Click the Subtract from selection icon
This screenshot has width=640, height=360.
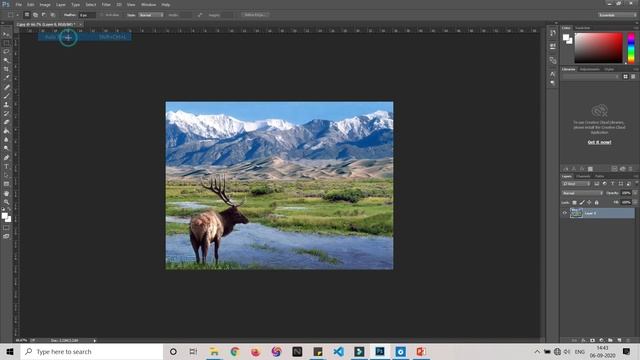click(x=44, y=15)
